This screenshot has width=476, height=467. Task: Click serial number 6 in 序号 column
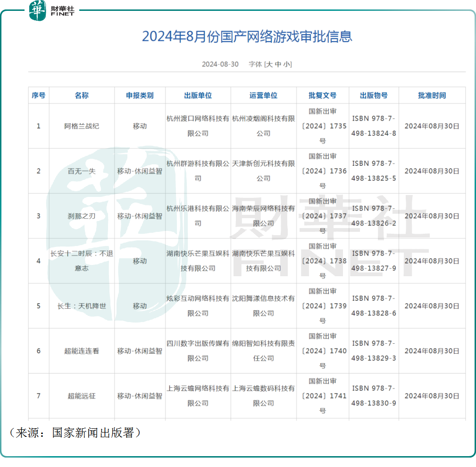[39, 351]
